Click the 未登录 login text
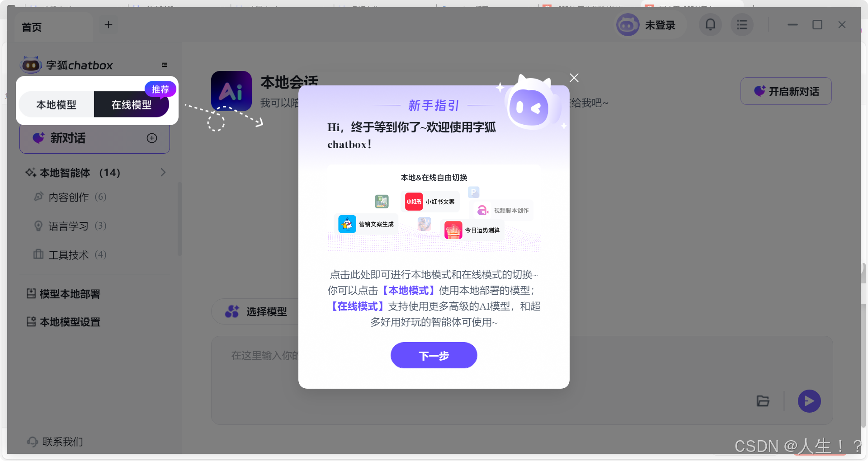 [x=660, y=25]
